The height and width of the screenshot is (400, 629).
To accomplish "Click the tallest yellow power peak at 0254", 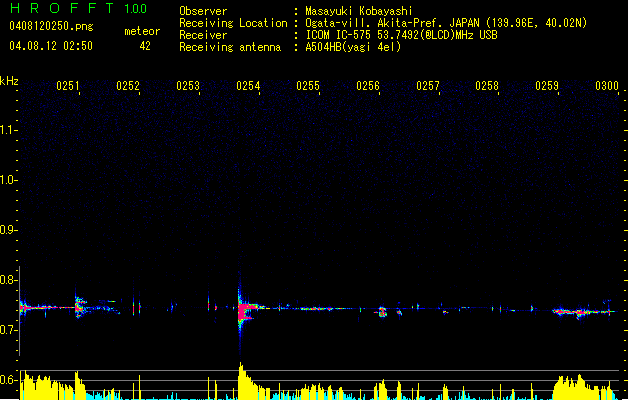I will pos(241,379).
